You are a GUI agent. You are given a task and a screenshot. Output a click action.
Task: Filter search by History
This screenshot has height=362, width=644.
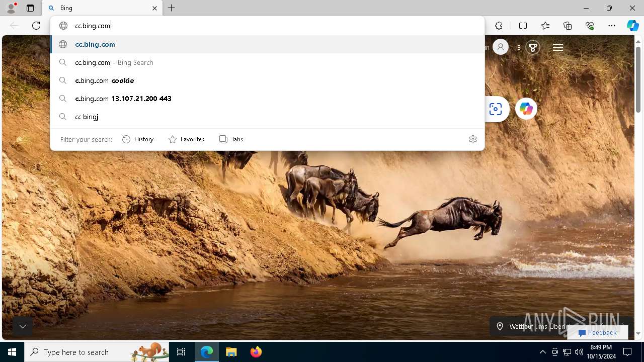[138, 139]
